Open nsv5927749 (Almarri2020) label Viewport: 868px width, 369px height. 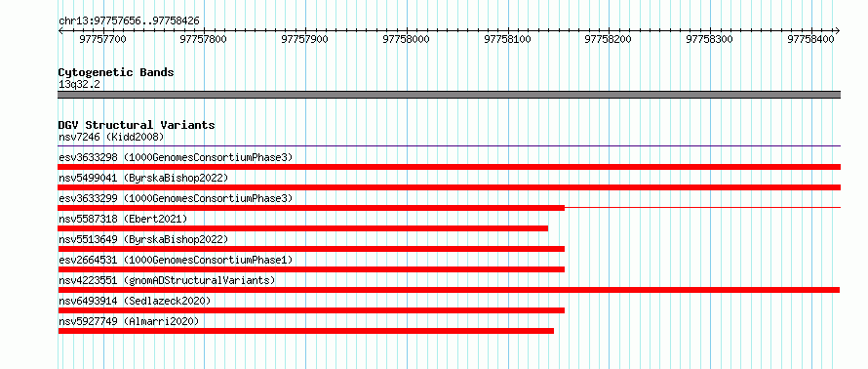[129, 321]
